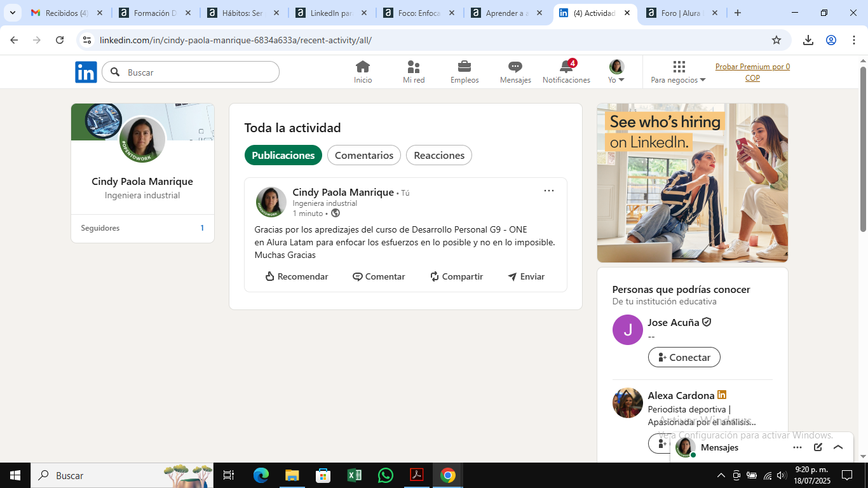
Task: Click Comentar on the post
Action: 379,276
